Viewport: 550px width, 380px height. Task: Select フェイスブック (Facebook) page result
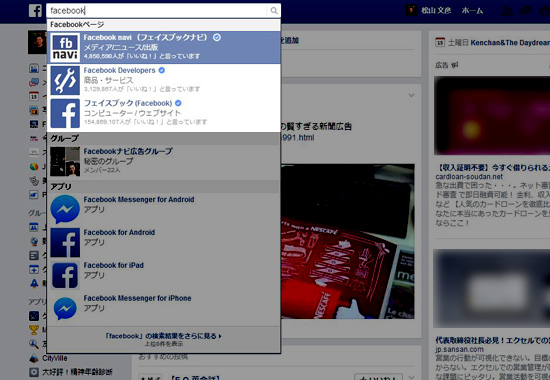pyautogui.click(x=164, y=113)
